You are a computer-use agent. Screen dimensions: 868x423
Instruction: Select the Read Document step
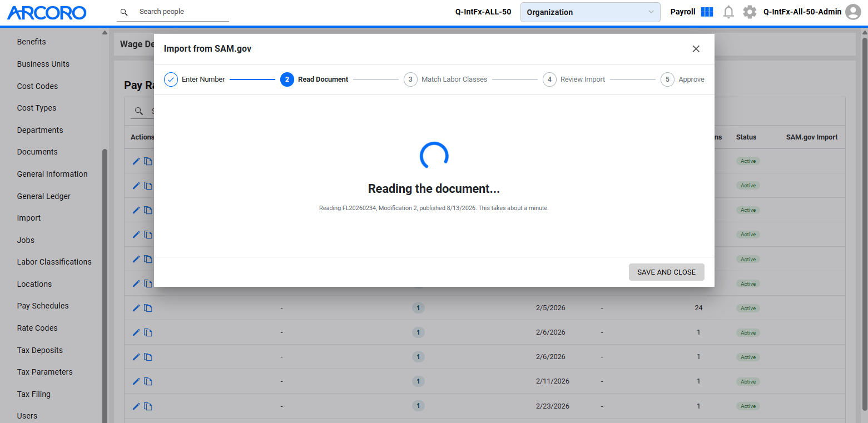click(x=314, y=79)
